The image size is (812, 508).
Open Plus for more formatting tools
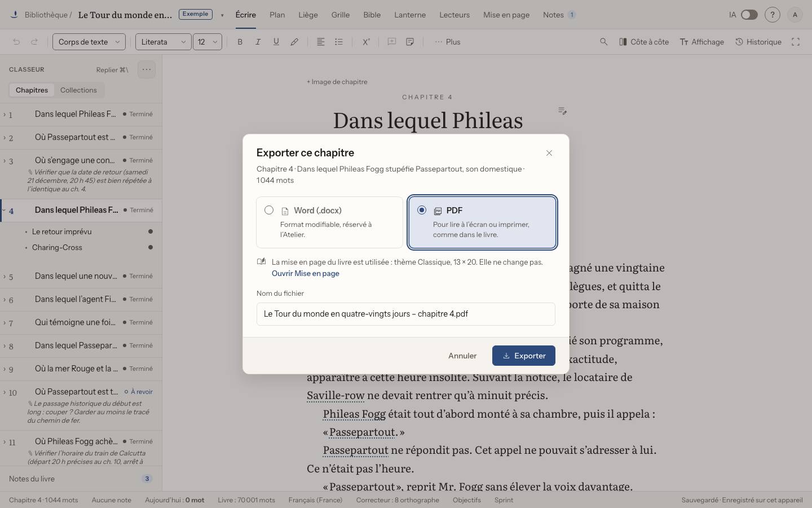click(x=448, y=42)
